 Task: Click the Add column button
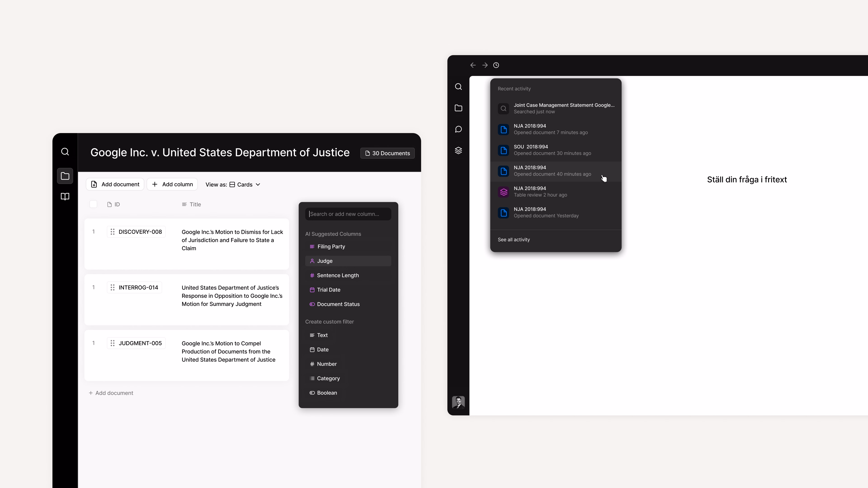172,184
